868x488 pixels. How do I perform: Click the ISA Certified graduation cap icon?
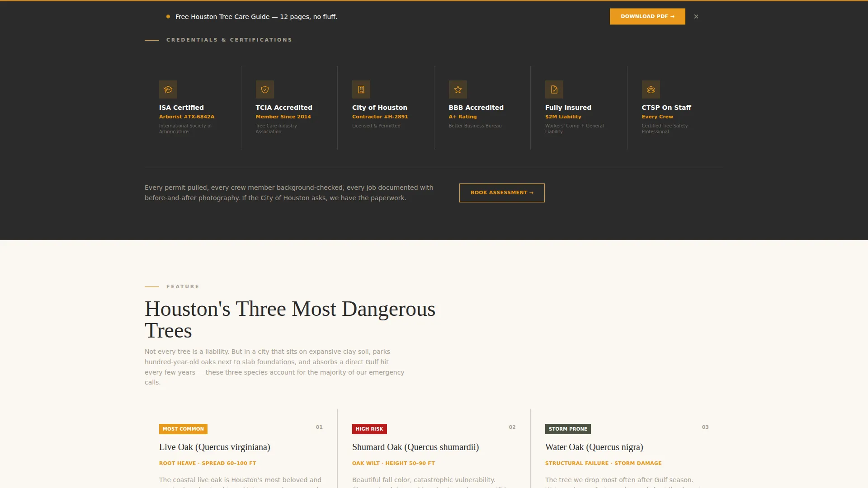point(168,89)
